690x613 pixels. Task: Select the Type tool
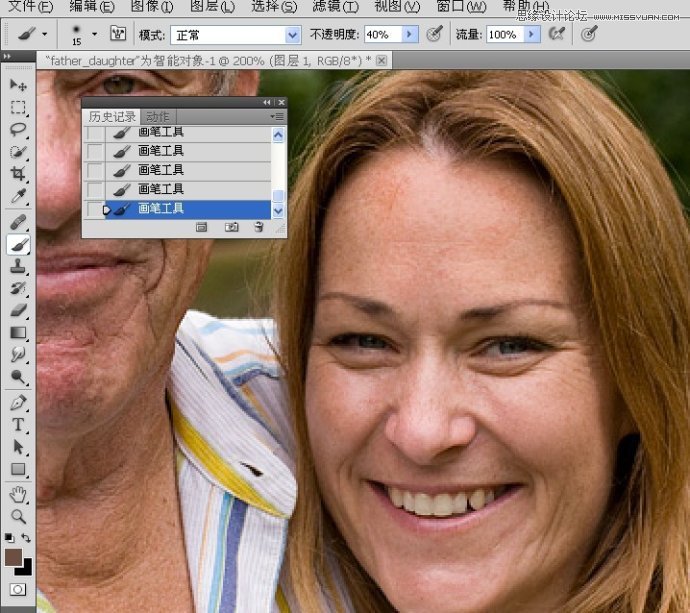click(x=18, y=425)
